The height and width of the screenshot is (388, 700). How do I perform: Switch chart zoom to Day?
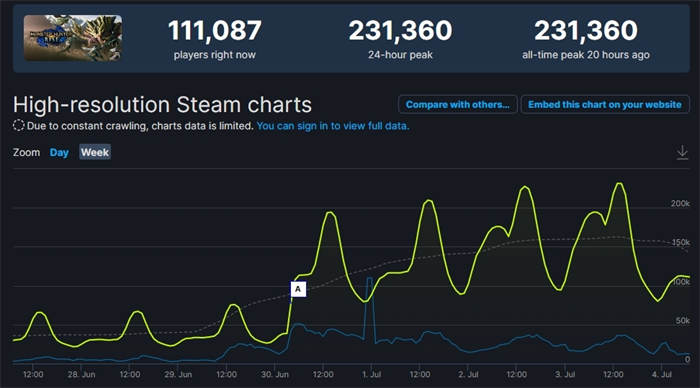click(59, 152)
